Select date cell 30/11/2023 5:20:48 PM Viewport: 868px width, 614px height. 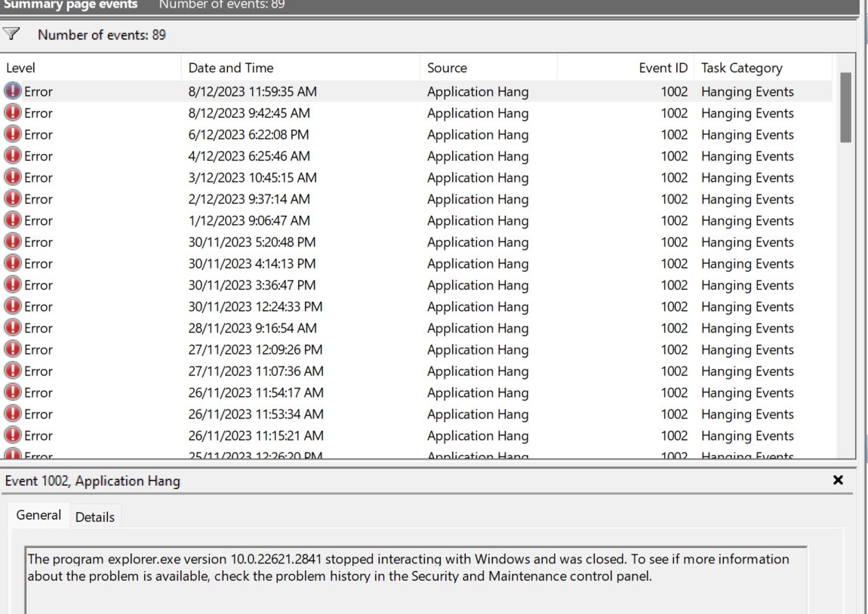252,242
